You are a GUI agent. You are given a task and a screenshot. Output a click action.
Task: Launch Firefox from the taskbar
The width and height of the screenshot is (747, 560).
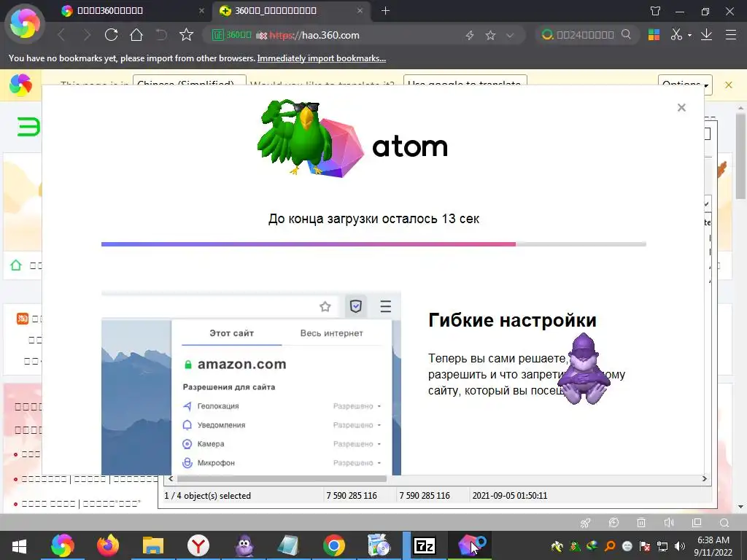click(x=108, y=545)
